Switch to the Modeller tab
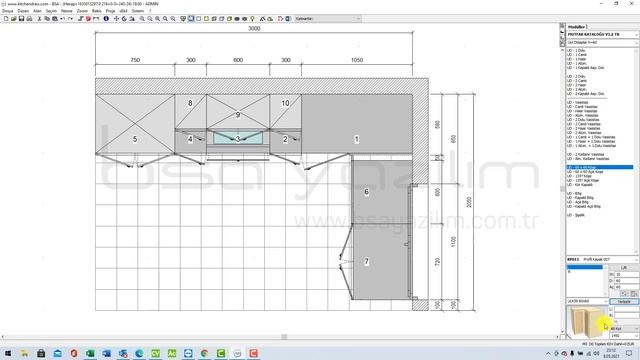 pos(576,27)
